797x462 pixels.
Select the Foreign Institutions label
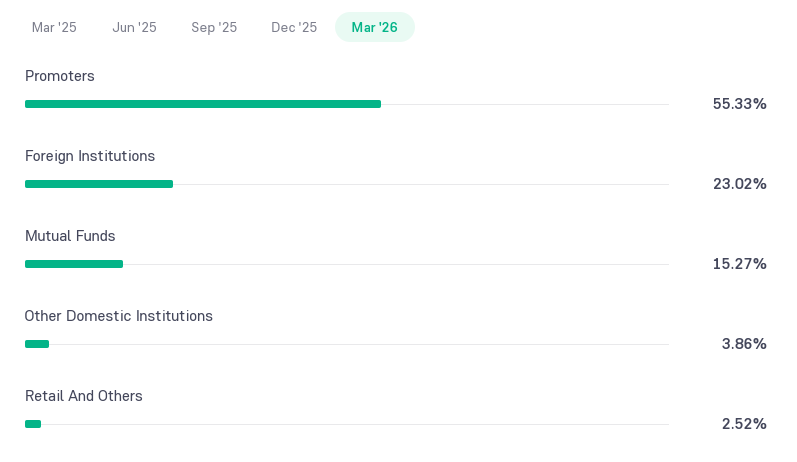pos(90,156)
